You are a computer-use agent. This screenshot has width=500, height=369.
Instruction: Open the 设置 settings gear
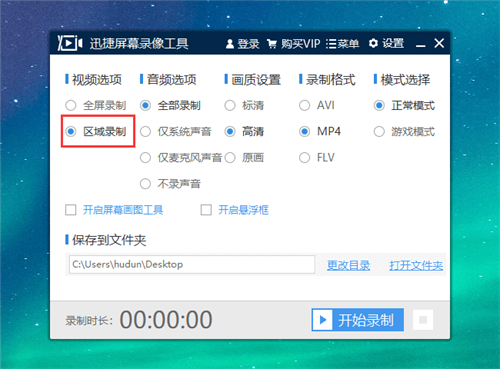pyautogui.click(x=387, y=43)
